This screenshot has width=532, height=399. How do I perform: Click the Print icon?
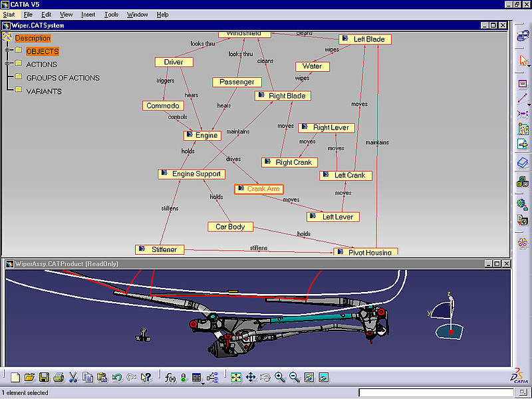coord(59,377)
